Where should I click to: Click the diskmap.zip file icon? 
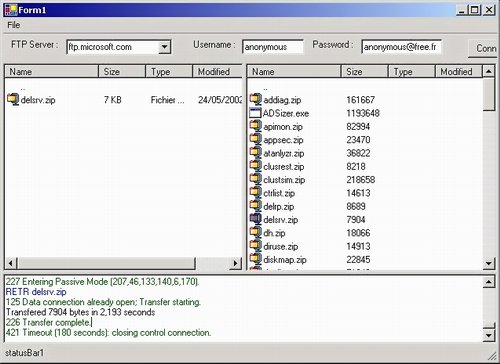tap(256, 259)
